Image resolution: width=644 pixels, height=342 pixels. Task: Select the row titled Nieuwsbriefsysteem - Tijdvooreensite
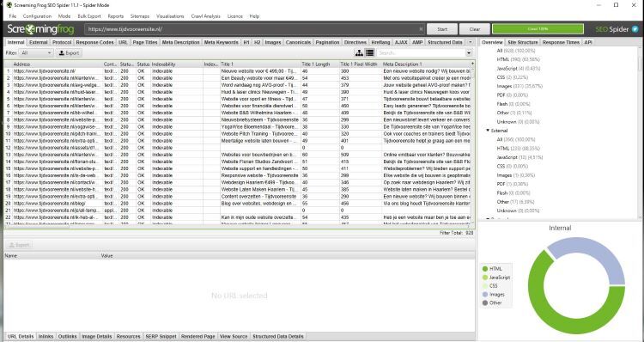[x=238, y=119]
